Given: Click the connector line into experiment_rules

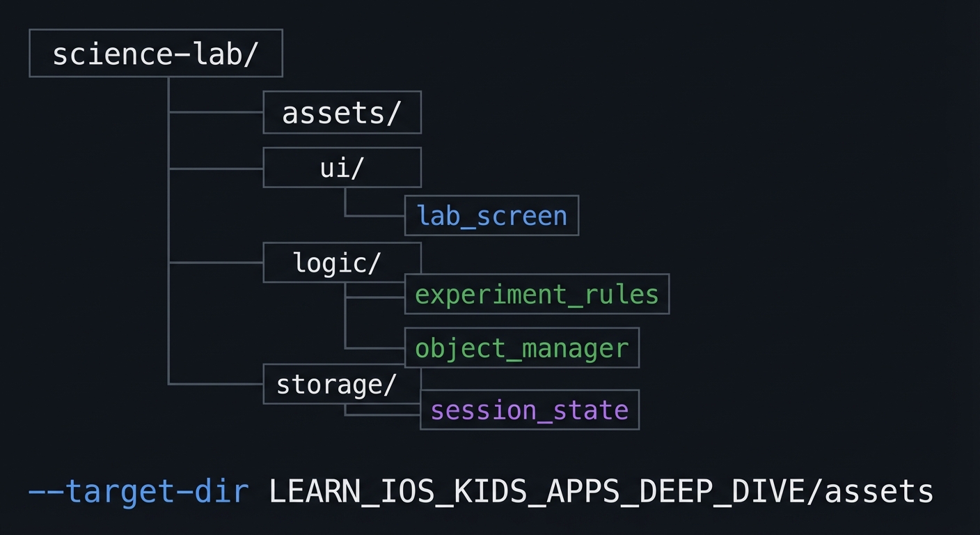Looking at the screenshot, I should [x=374, y=297].
